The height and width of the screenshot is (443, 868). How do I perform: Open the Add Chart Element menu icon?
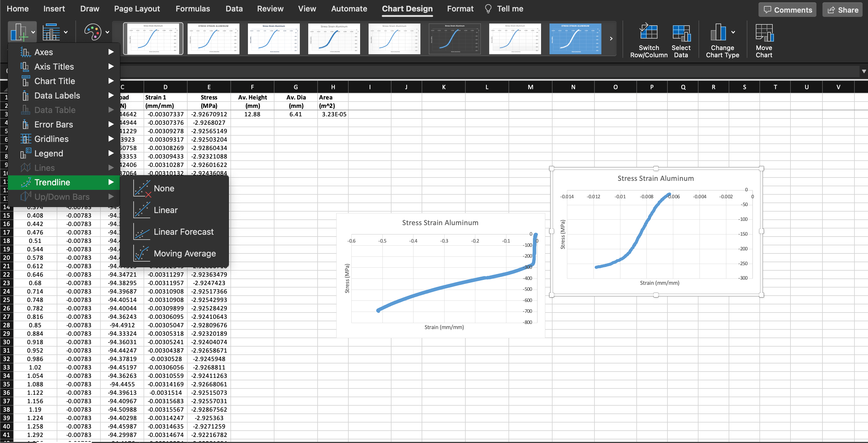tap(21, 31)
